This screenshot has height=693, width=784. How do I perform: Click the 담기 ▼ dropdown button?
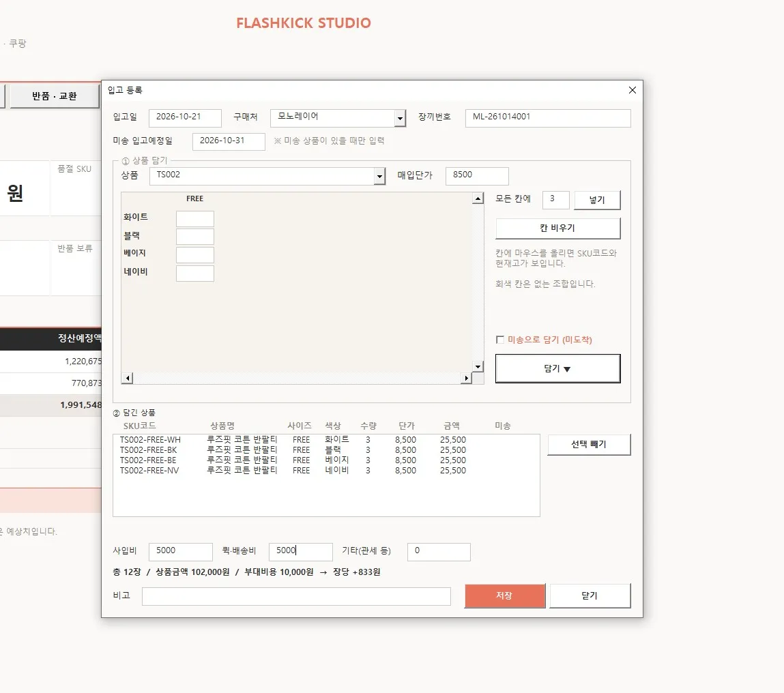(x=557, y=368)
